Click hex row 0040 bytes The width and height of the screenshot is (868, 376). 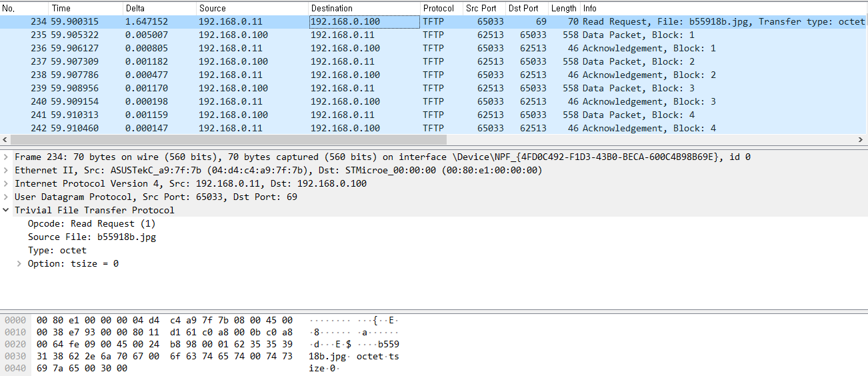tap(82, 368)
